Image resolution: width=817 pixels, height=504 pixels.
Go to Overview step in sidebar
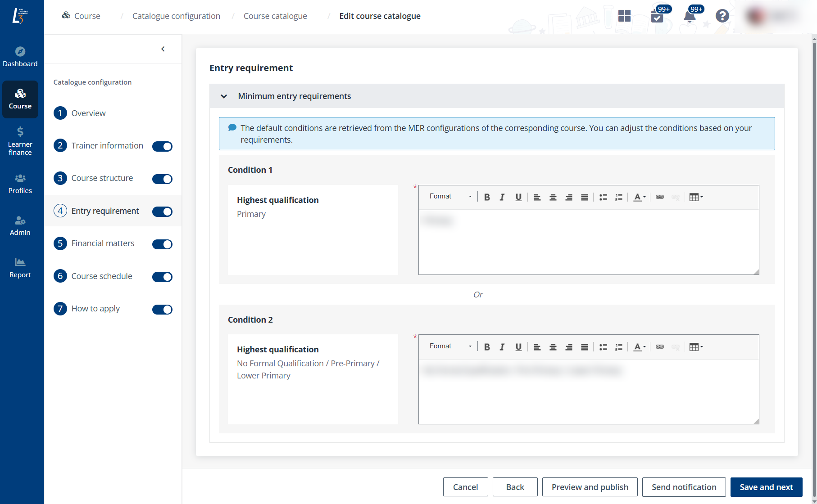point(88,113)
